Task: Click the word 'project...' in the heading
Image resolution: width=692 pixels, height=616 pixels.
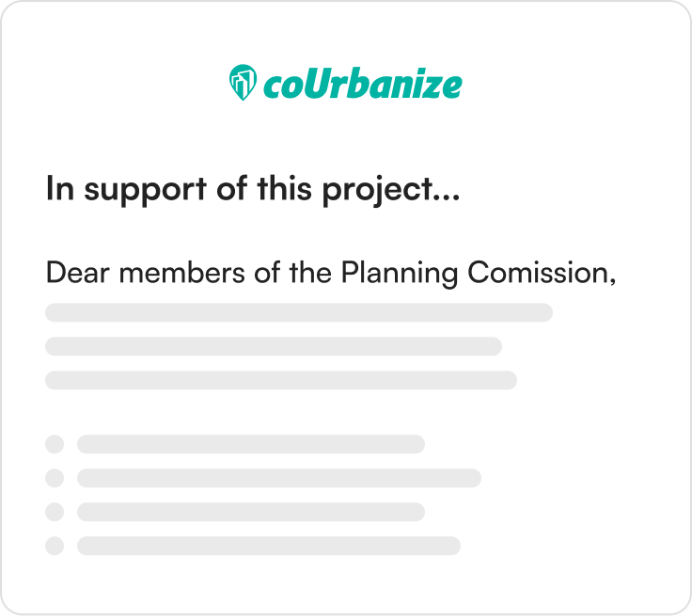Action: click(x=391, y=190)
